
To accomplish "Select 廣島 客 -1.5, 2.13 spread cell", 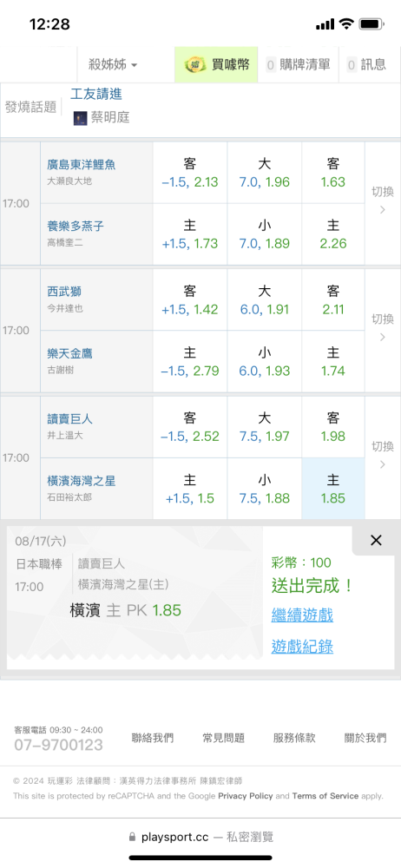I will (190, 173).
